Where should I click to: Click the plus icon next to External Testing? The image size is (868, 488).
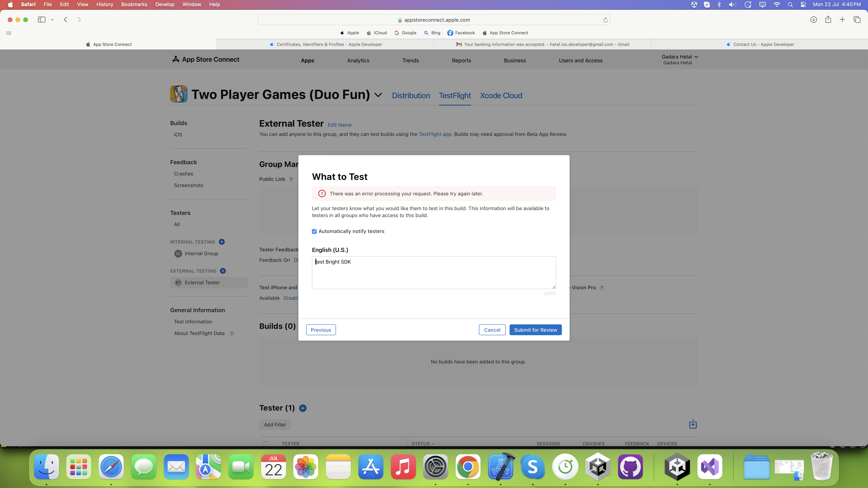[x=223, y=271]
